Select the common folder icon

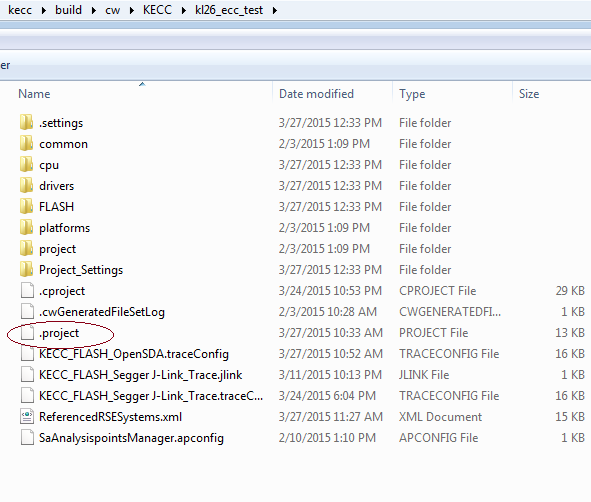26,144
